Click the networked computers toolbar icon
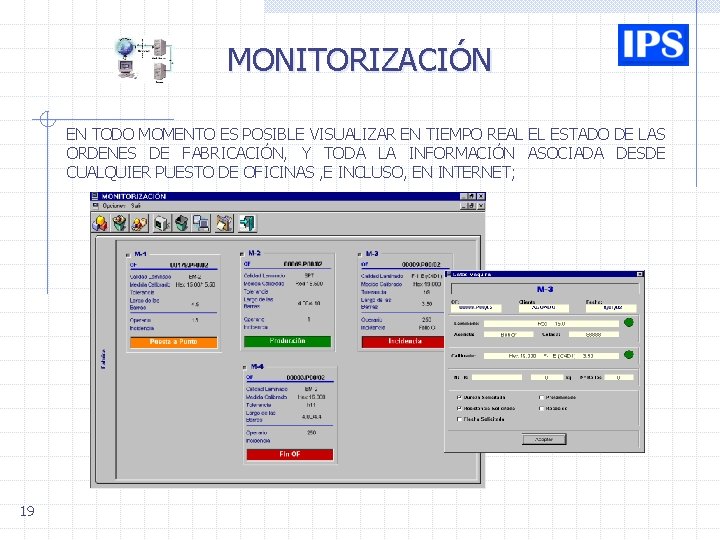Screen dimensions: 720x540 pyautogui.click(x=201, y=224)
